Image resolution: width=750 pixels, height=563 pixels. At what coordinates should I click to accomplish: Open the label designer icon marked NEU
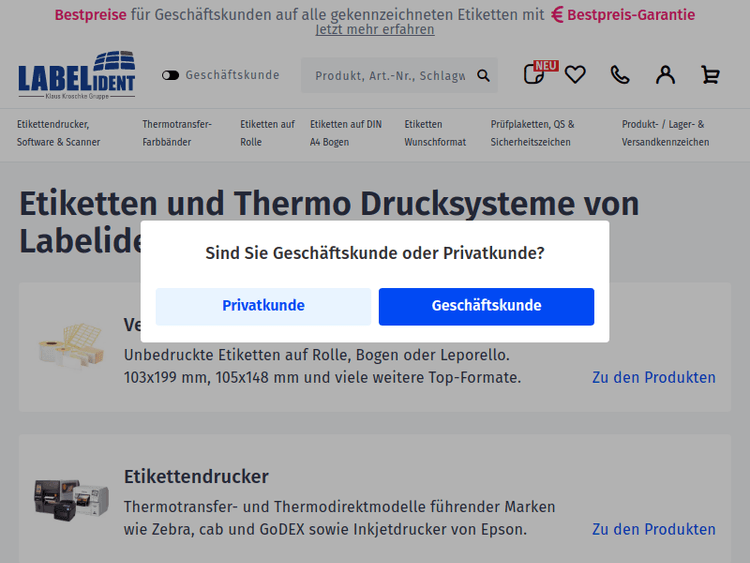click(535, 74)
